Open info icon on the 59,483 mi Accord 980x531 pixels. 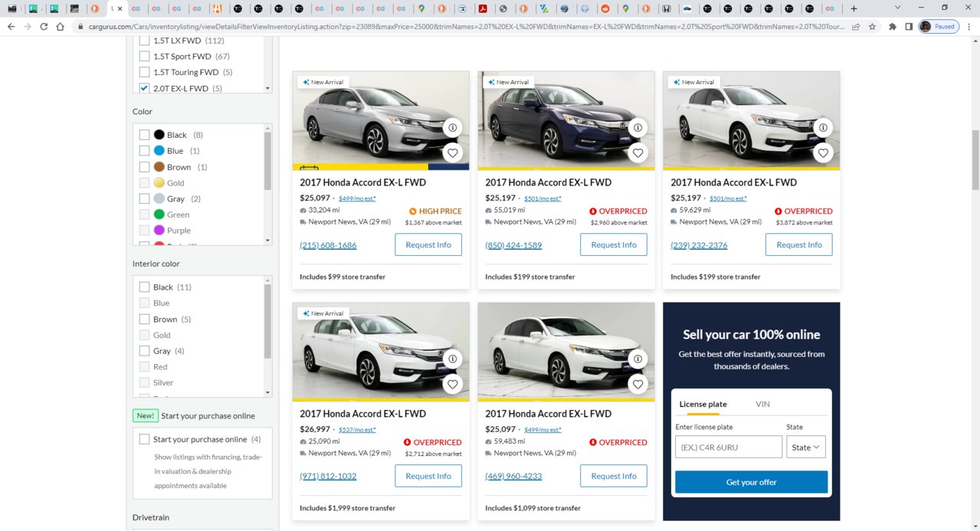click(638, 359)
